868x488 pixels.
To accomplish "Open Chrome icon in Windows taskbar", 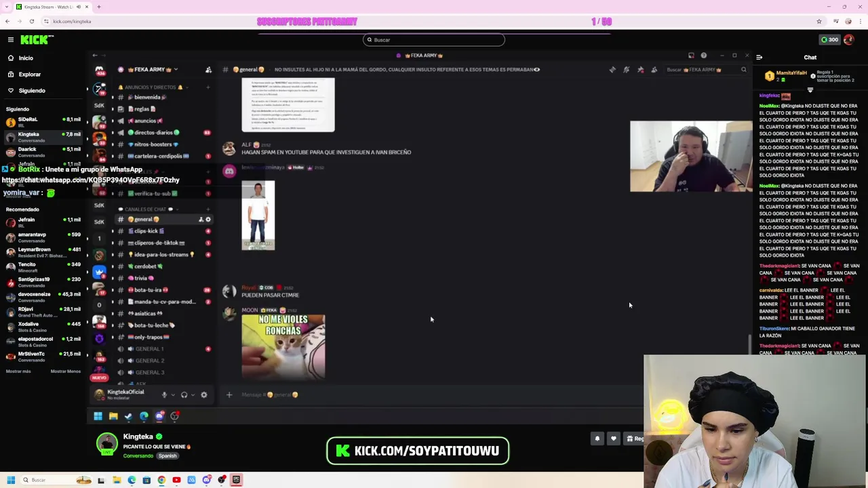I will [x=161, y=480].
